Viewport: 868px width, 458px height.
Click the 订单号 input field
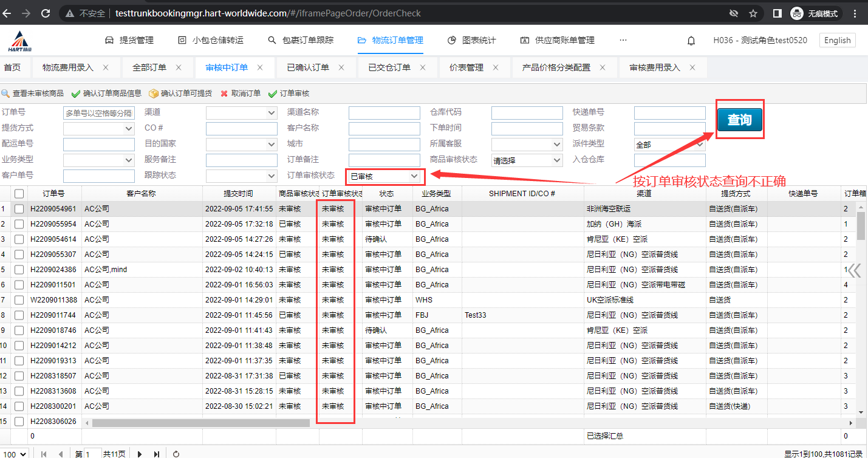pos(98,113)
